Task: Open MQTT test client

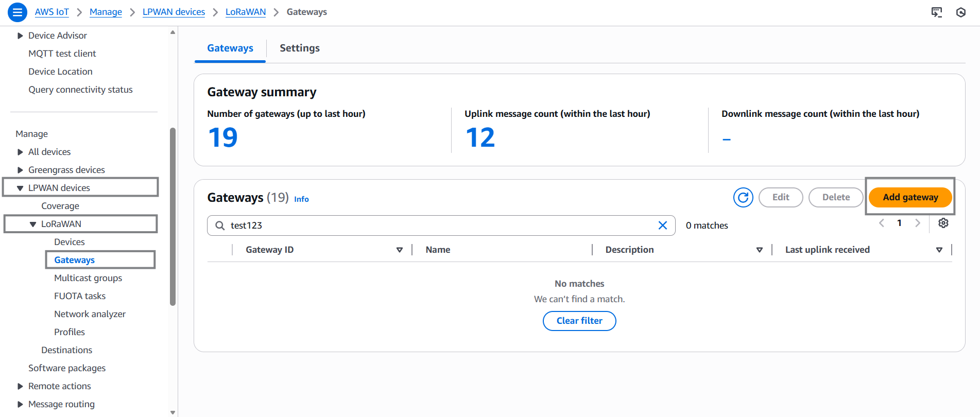Action: coord(62,54)
